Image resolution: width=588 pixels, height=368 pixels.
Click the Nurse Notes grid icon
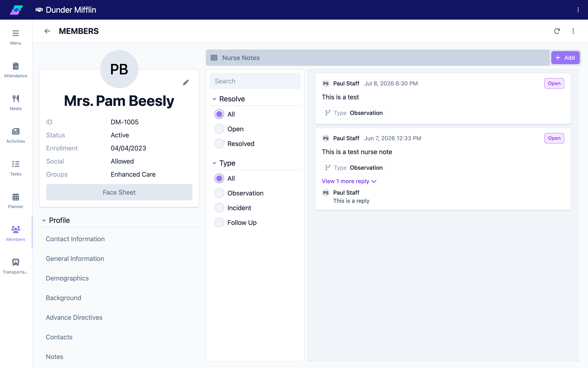pos(214,58)
